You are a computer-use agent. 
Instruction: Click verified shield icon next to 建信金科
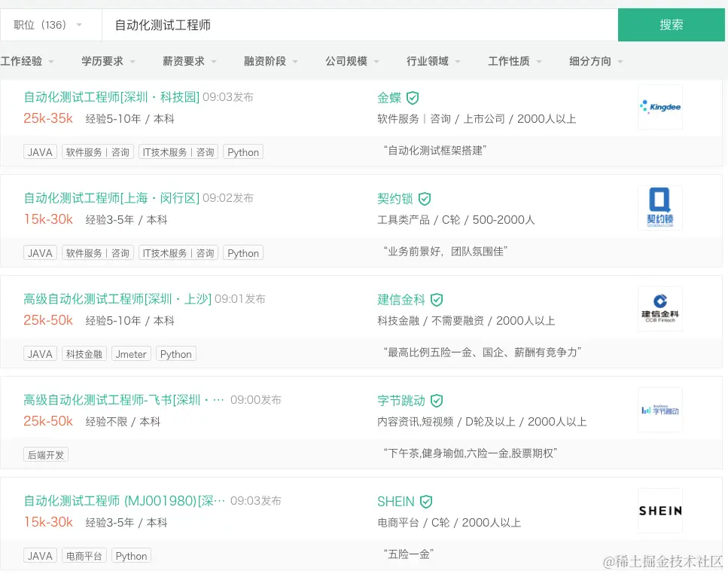pyautogui.click(x=437, y=300)
